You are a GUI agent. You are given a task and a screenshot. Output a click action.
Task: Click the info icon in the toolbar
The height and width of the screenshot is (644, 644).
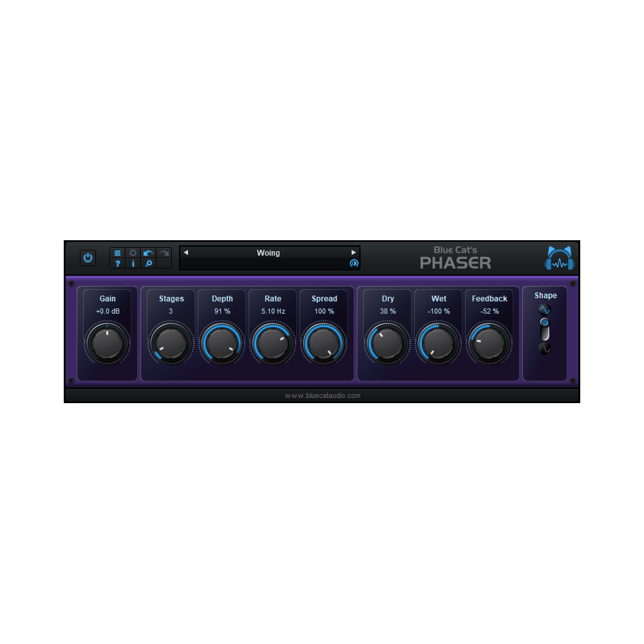click(x=133, y=263)
